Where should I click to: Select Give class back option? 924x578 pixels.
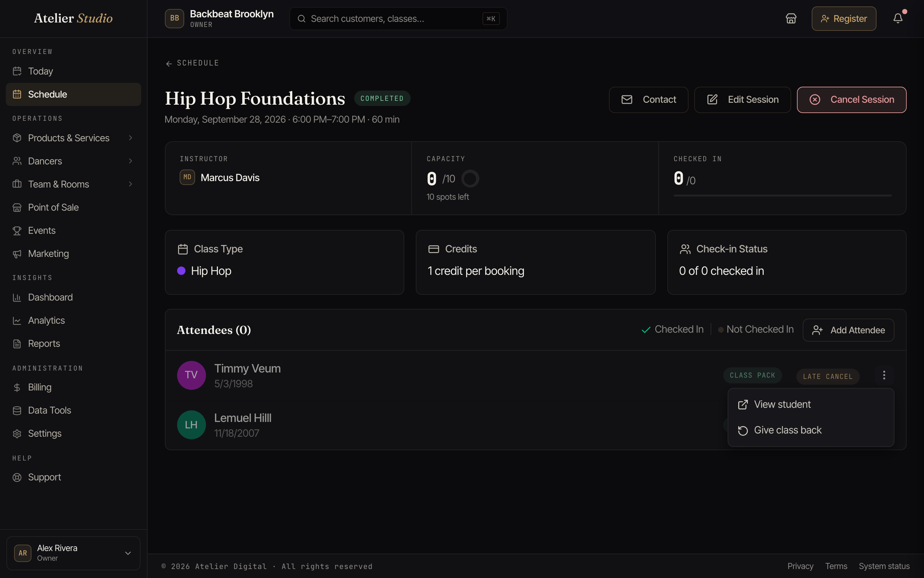(x=811, y=430)
